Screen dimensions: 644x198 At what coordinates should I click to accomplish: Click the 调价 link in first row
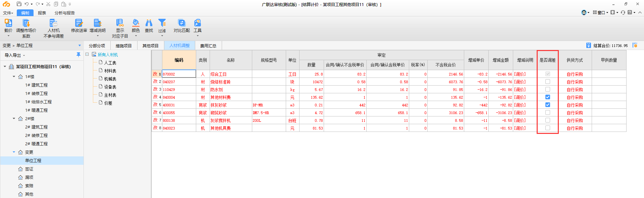click(520, 74)
